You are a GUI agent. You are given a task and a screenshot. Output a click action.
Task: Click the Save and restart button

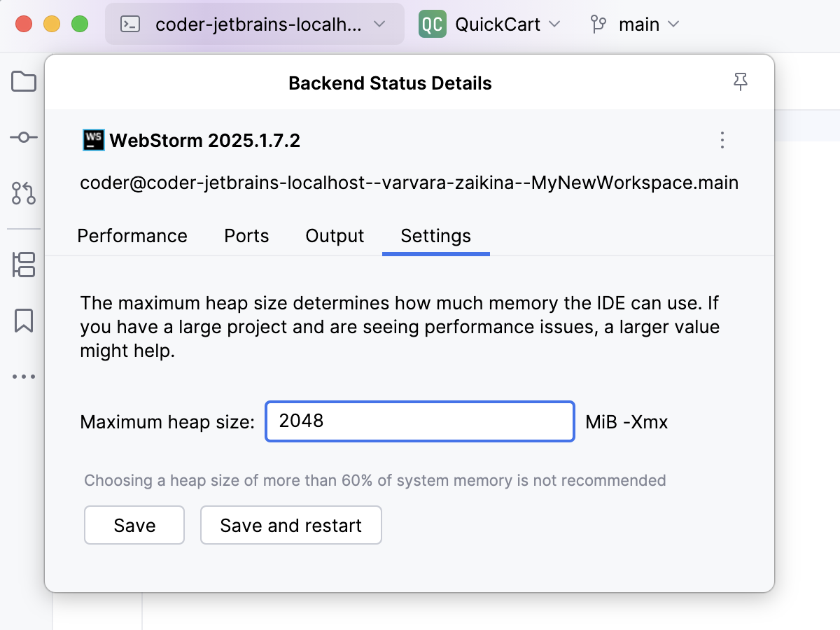tap(291, 525)
